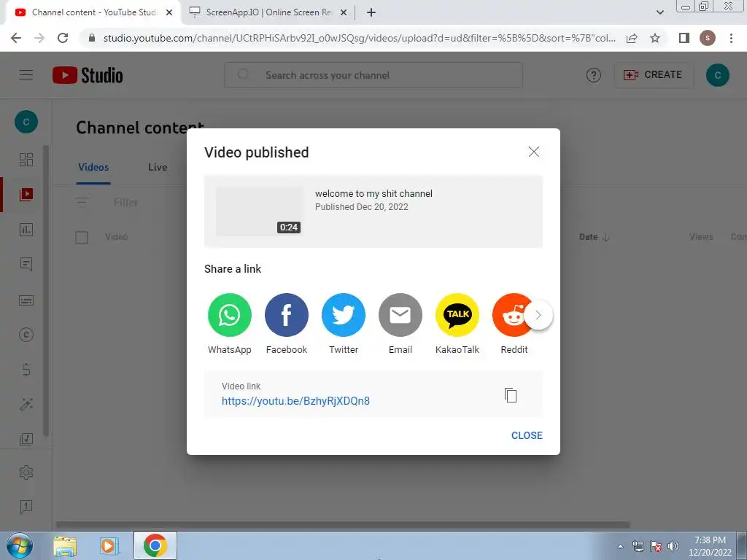Open Send feedback sidebar icon
Image resolution: width=747 pixels, height=560 pixels.
(26, 507)
